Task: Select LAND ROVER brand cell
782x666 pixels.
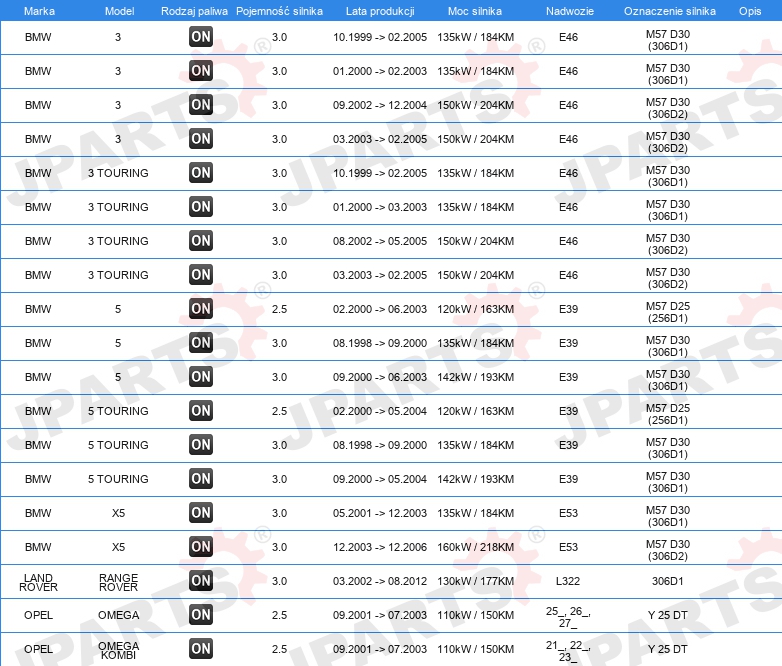Action: (x=38, y=582)
